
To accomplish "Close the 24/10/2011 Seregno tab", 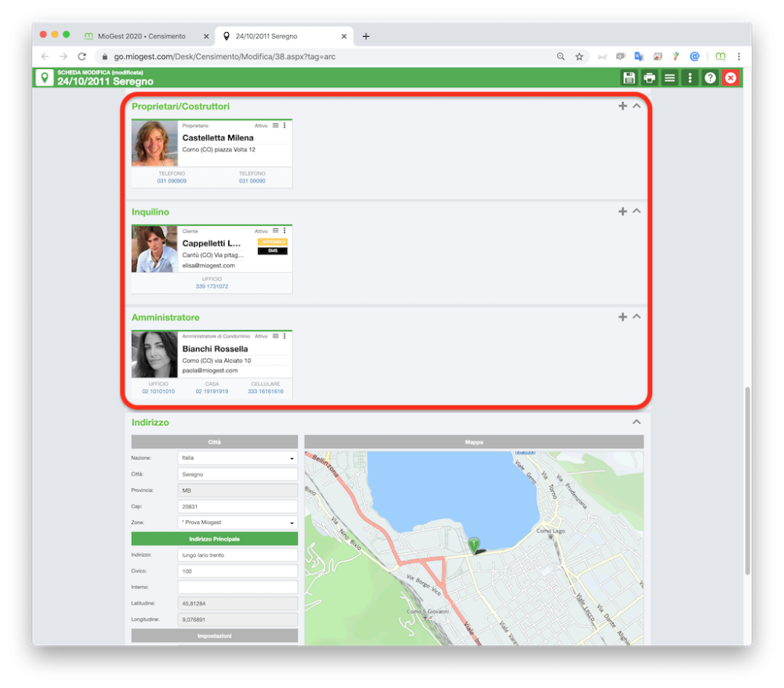I will point(344,36).
